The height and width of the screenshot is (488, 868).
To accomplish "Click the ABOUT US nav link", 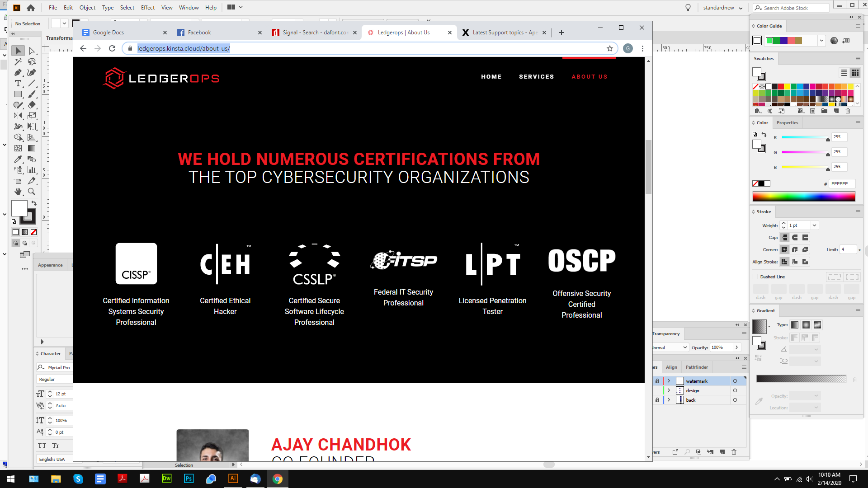I will (x=590, y=77).
